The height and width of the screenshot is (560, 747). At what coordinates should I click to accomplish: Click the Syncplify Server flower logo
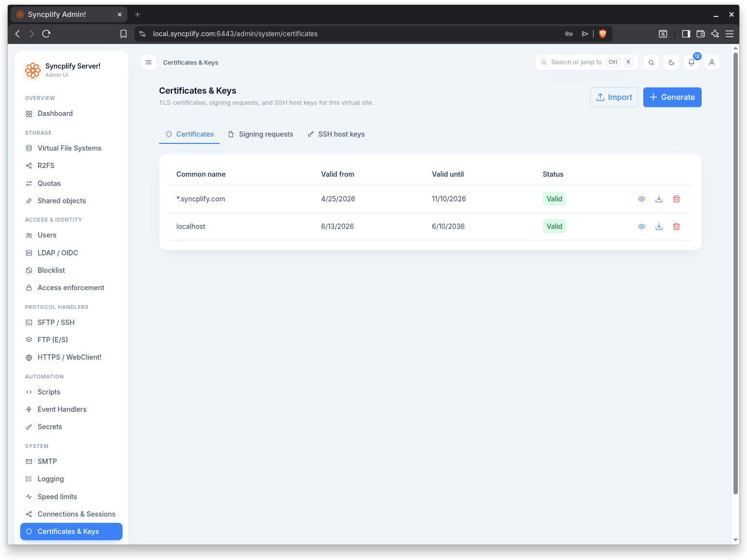click(33, 70)
